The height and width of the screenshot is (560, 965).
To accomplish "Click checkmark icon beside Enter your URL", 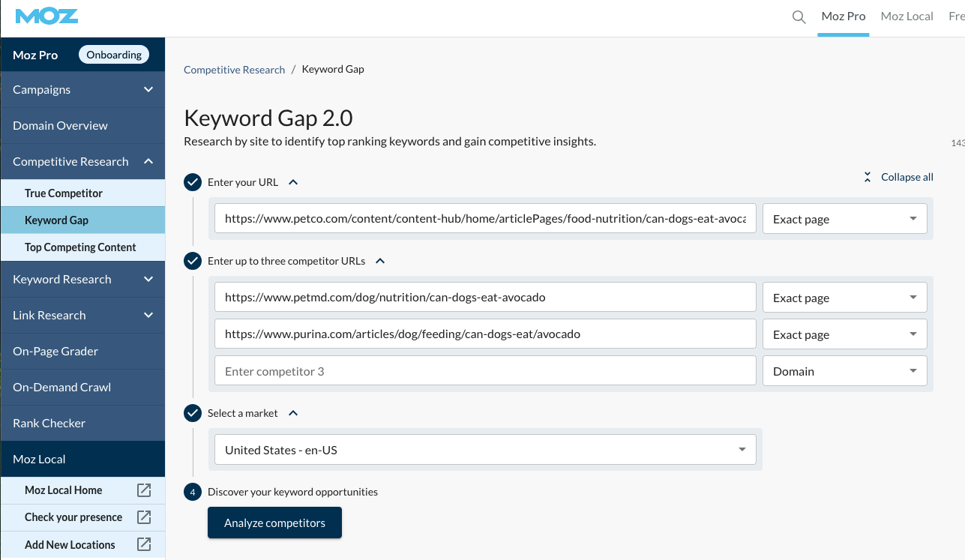I will pos(193,182).
